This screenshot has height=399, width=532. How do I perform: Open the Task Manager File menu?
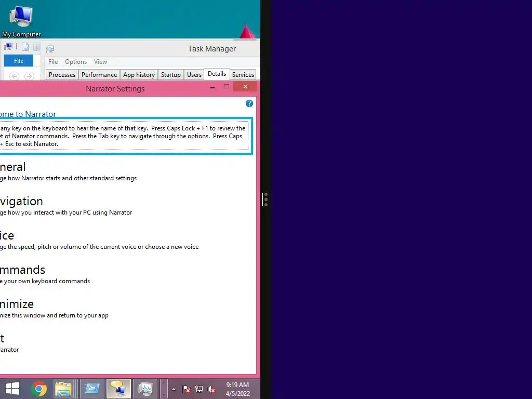pyautogui.click(x=53, y=62)
